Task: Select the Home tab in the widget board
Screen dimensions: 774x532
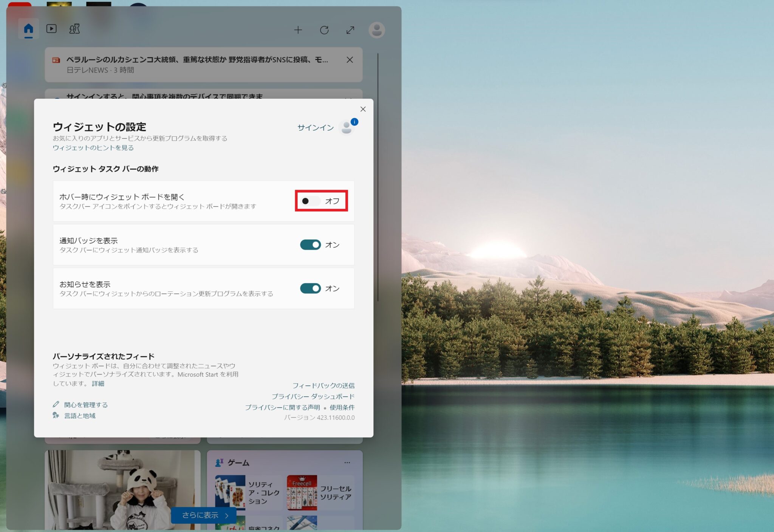Action: click(x=28, y=29)
